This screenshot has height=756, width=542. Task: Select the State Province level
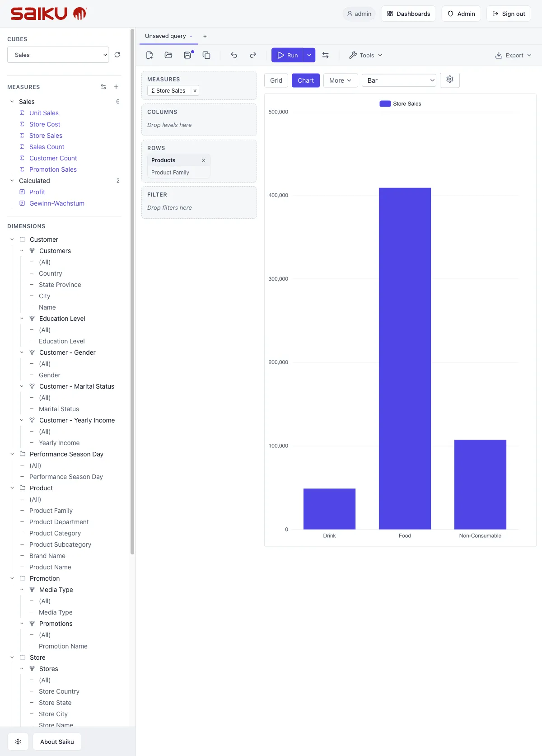click(60, 285)
